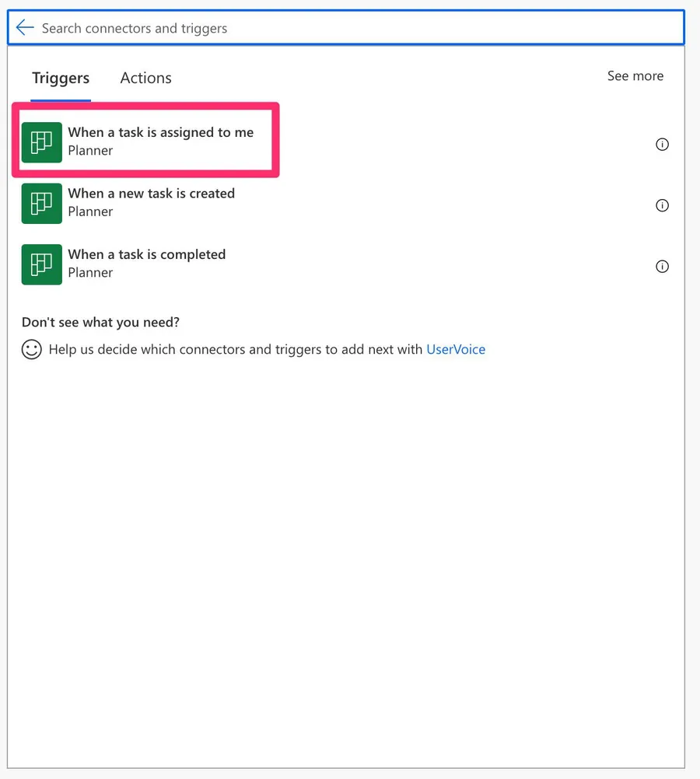The height and width of the screenshot is (779, 700).
Task: Click the smiley face feedback icon
Action: coord(31,349)
